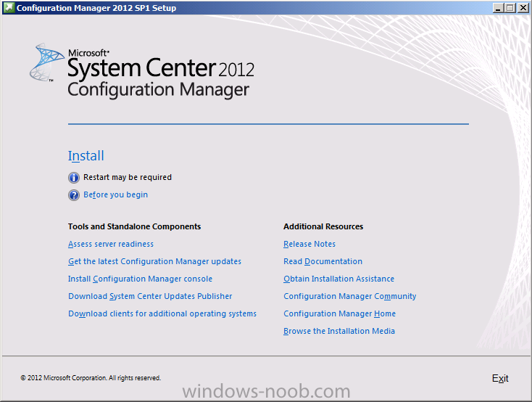Click the setup icon in title bar

tap(9, 7)
